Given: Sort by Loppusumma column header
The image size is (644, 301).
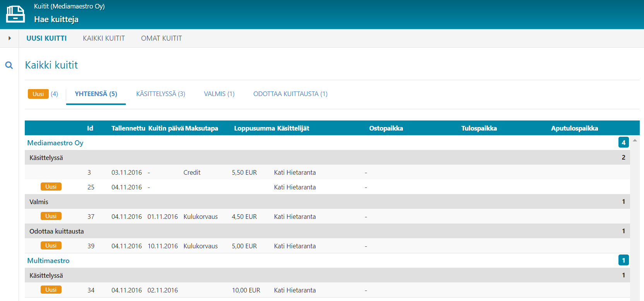Looking at the screenshot, I should [254, 128].
